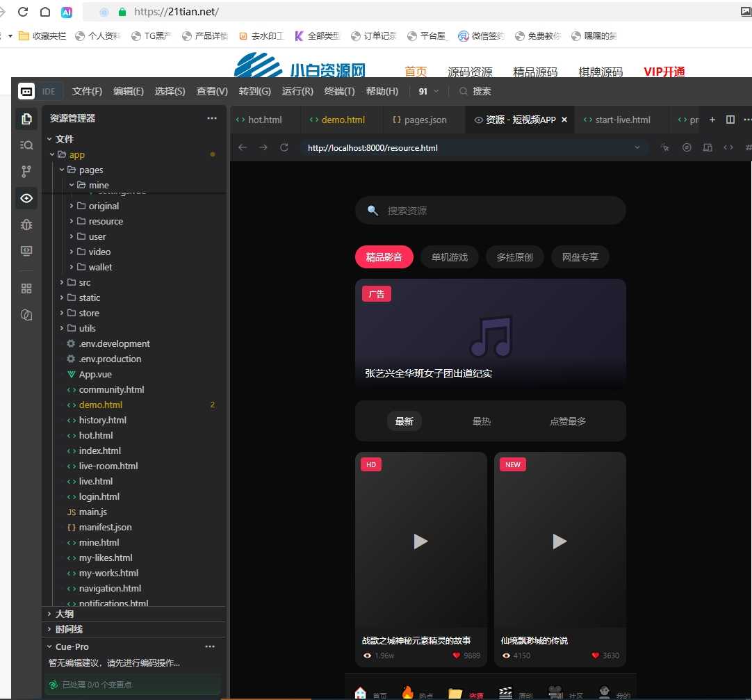Select the 多挂原创 category chip
752x700 pixels.
[x=514, y=257]
